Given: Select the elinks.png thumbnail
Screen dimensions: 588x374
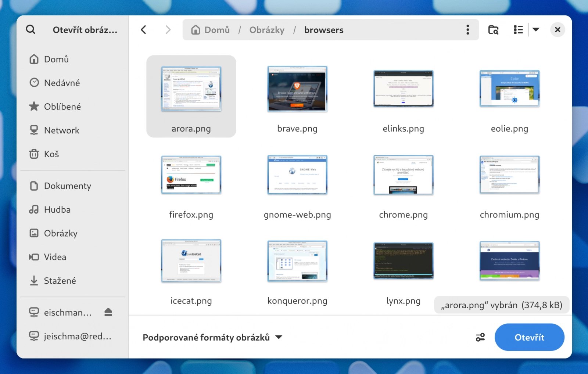Looking at the screenshot, I should 404,89.
